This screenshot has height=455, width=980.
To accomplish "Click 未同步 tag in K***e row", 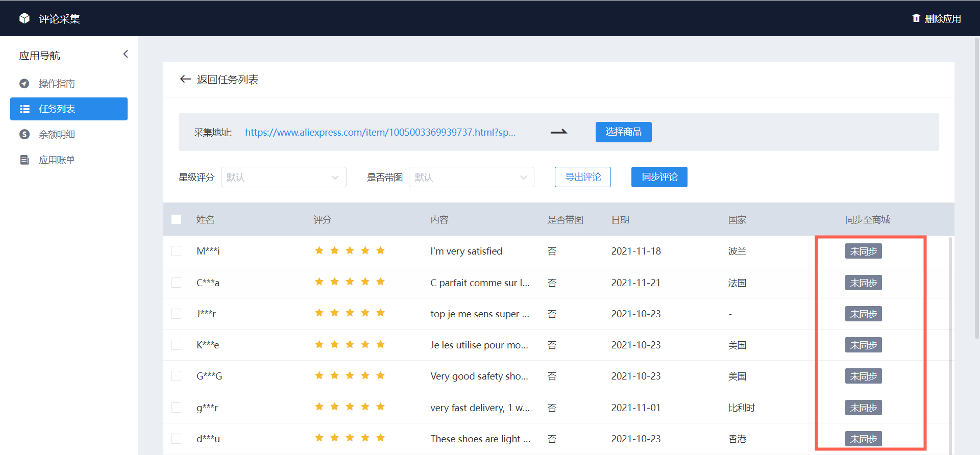I will pyautogui.click(x=863, y=345).
